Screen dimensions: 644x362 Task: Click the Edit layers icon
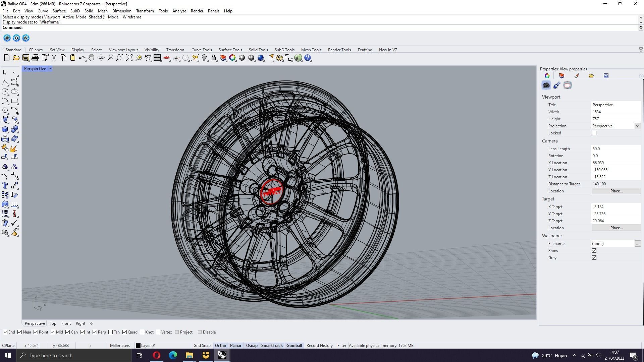(223, 58)
